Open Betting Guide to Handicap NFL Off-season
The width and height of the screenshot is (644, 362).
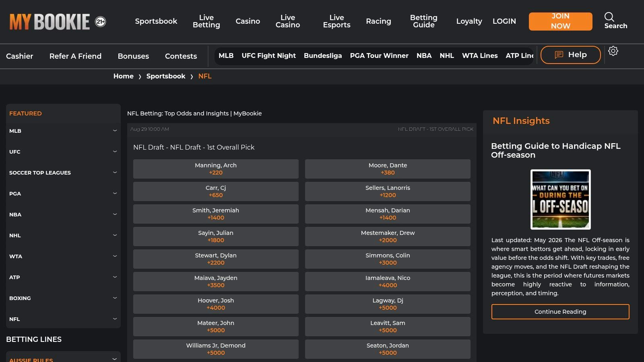click(556, 150)
